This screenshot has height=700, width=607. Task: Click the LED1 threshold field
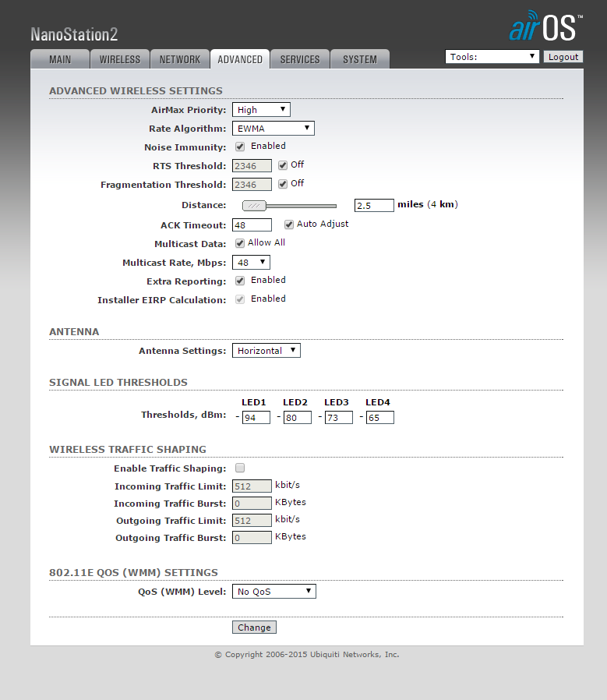pos(256,417)
